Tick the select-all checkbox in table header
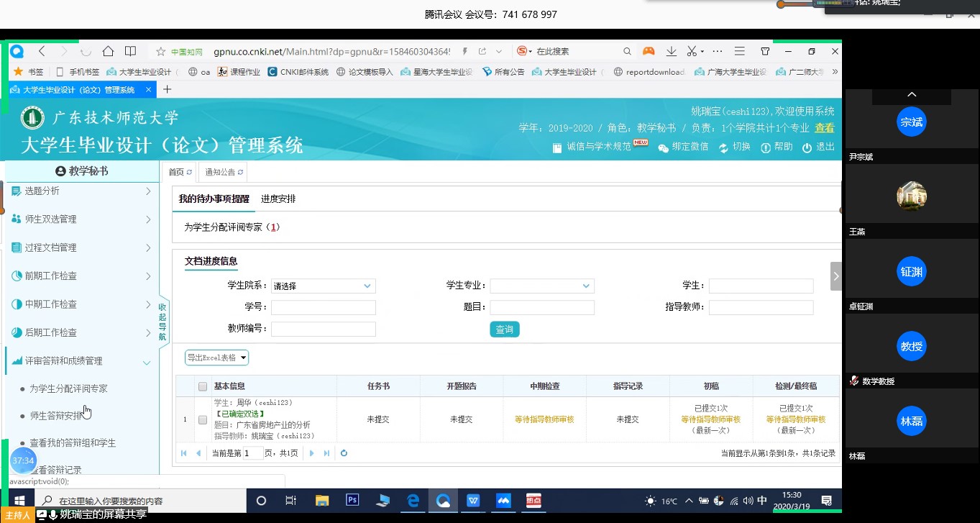This screenshot has height=523, width=980. (203, 386)
